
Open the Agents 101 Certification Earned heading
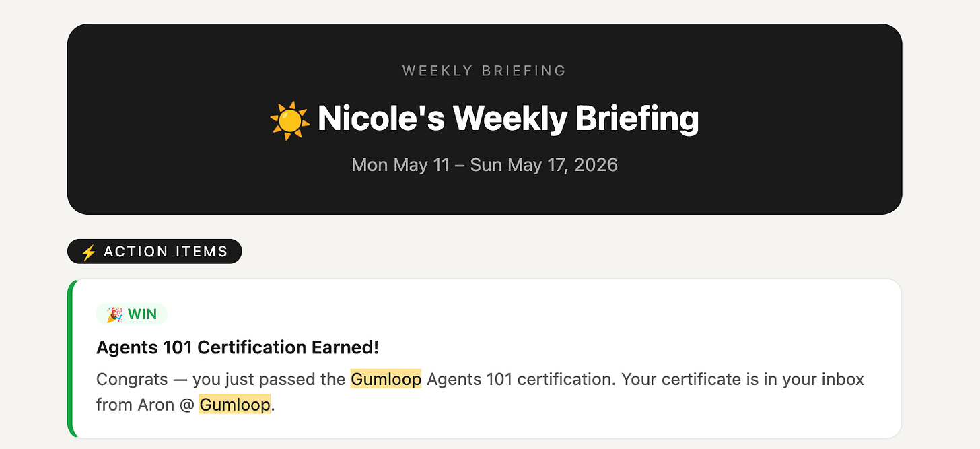[238, 347]
